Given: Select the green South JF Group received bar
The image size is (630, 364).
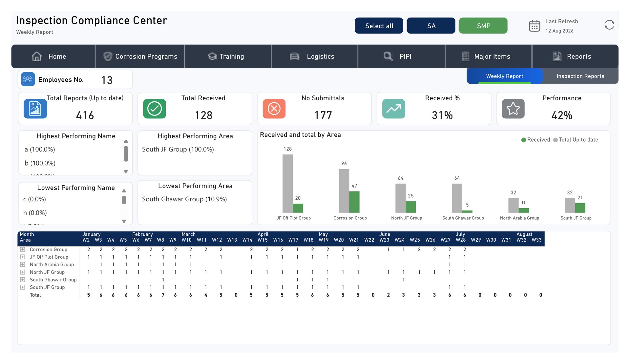Looking at the screenshot, I should (x=580, y=208).
